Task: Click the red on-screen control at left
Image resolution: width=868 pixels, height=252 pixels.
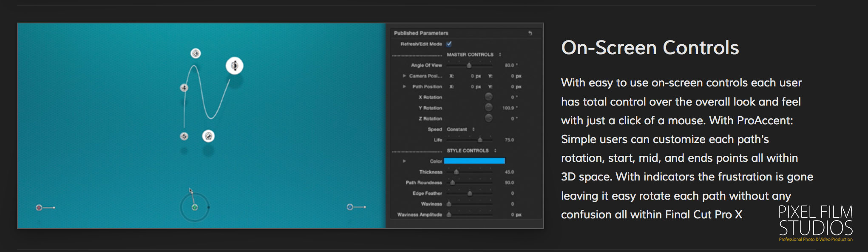Action: pos(39,207)
